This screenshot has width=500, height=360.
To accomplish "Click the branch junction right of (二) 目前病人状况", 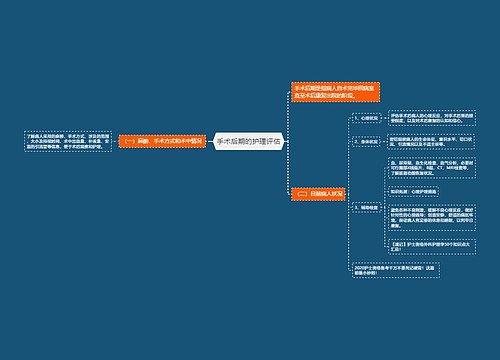I will (x=348, y=194).
